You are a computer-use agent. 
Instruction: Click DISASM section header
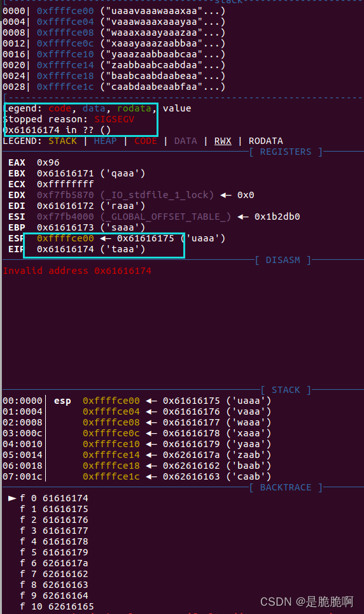tap(283, 260)
